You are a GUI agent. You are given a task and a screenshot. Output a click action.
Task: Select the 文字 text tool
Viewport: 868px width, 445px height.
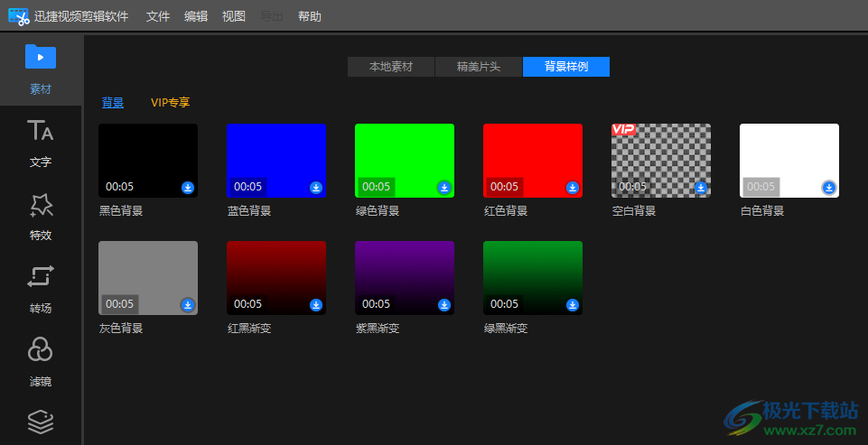pos(41,142)
